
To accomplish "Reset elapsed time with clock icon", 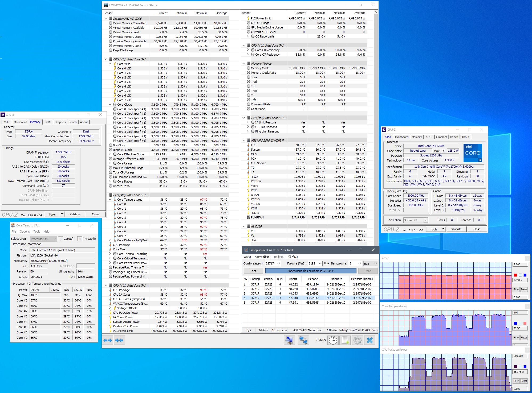I will click(333, 340).
